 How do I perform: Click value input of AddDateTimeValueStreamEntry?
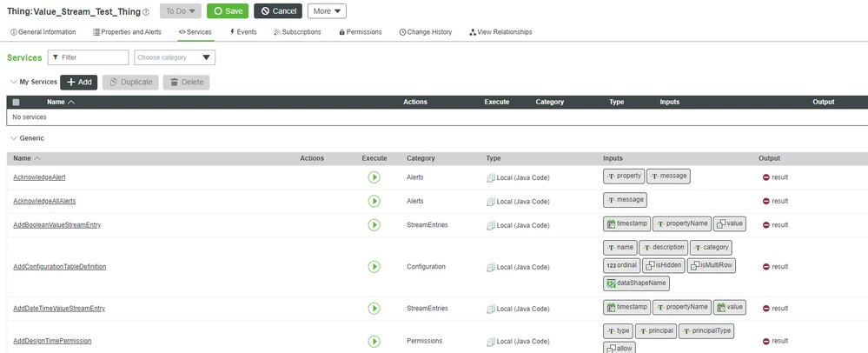point(730,307)
